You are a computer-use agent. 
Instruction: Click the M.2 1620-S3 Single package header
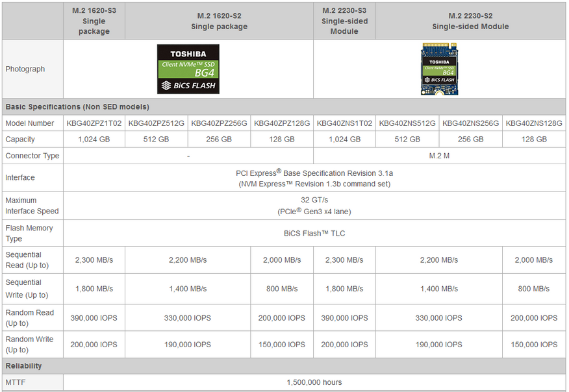pyautogui.click(x=94, y=21)
